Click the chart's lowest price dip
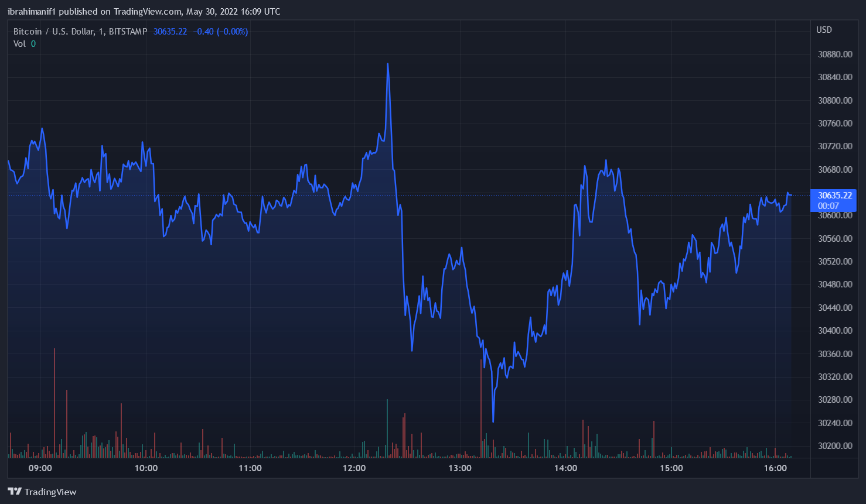Screen dimensions: 866x504 coord(493,420)
